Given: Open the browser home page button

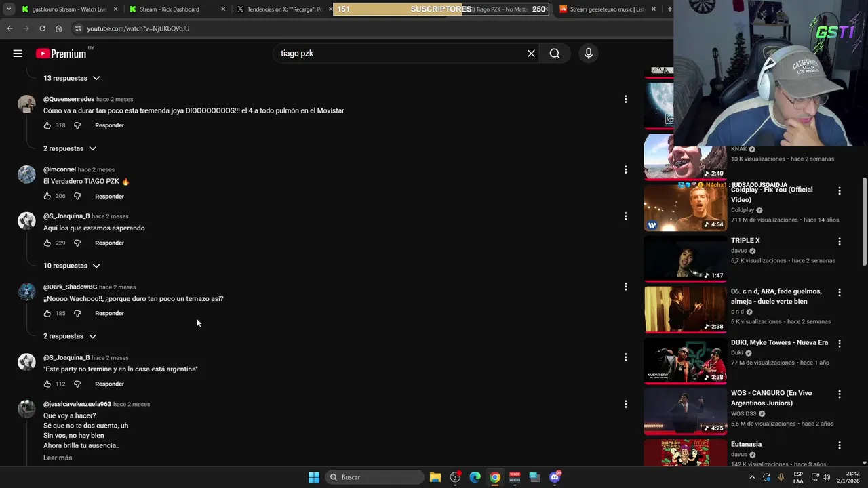Looking at the screenshot, I should [x=58, y=28].
